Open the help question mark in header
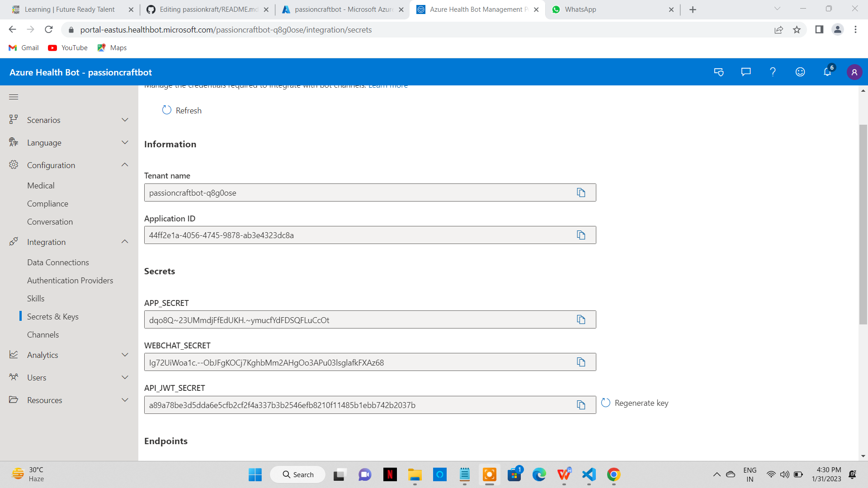 click(x=773, y=72)
